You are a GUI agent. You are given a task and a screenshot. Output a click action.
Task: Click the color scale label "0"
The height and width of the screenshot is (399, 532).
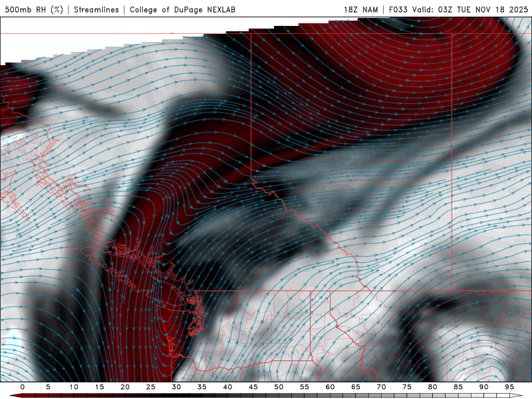pos(23,387)
